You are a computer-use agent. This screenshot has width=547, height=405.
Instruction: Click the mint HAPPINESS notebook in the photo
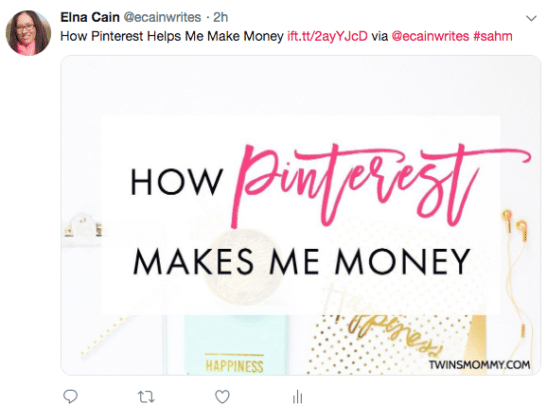click(x=236, y=345)
